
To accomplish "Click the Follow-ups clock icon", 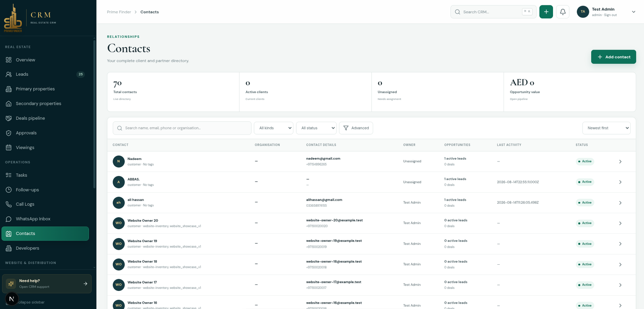I will 8,190.
